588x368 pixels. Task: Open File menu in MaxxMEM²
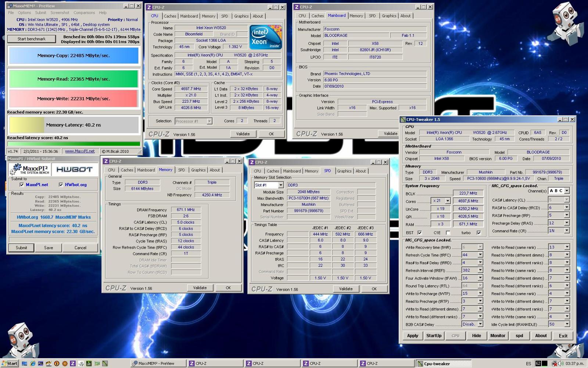(x=11, y=13)
